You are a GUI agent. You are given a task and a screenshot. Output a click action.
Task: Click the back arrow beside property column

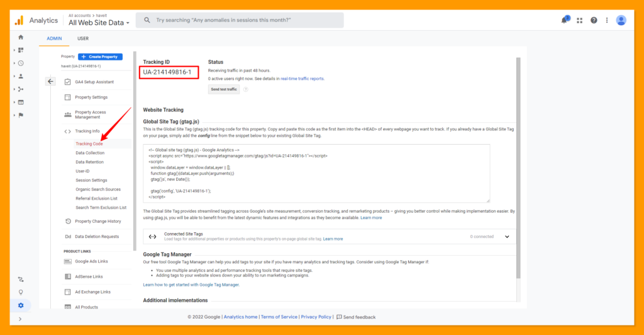51,81
